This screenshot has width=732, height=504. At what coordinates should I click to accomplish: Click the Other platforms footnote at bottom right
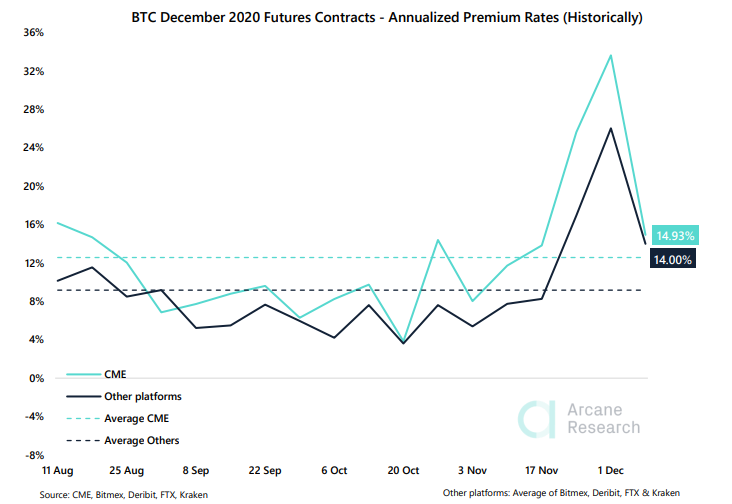[567, 494]
